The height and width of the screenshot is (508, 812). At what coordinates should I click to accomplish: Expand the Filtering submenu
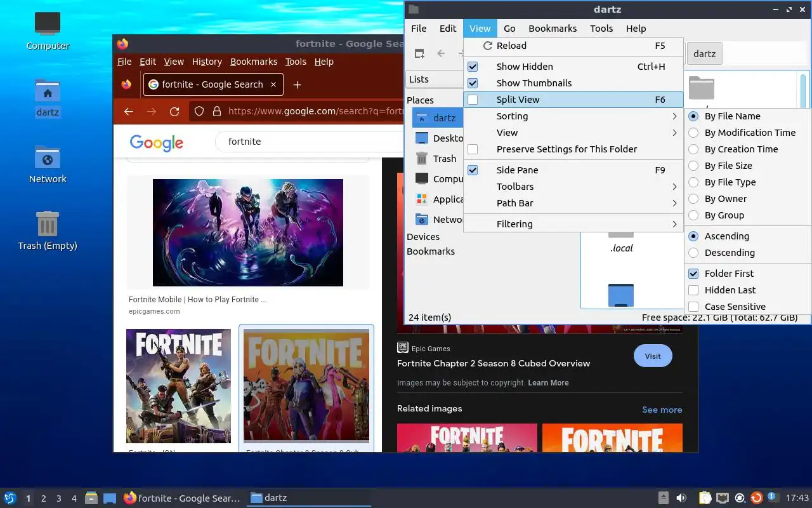click(x=573, y=224)
